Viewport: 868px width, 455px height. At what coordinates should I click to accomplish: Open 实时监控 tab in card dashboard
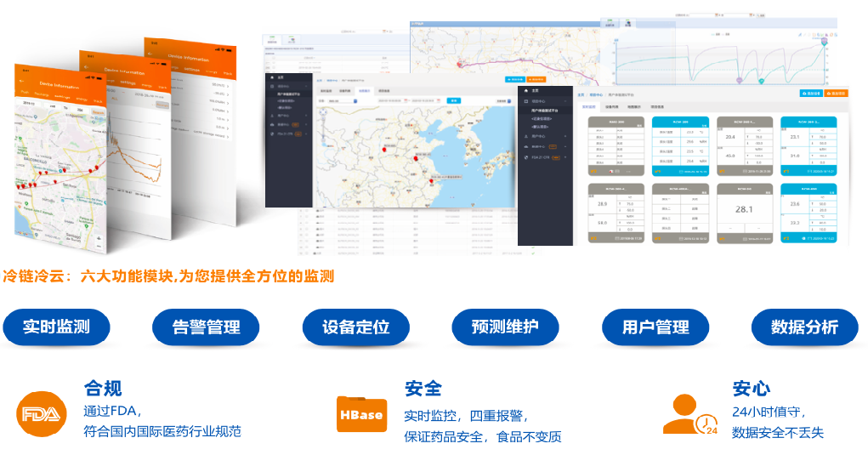coord(588,107)
